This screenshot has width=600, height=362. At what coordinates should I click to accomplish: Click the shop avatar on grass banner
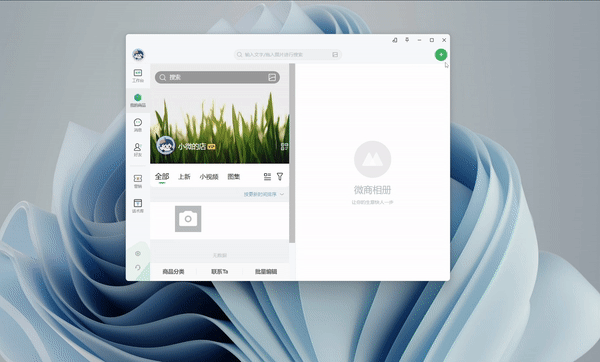pos(166,145)
